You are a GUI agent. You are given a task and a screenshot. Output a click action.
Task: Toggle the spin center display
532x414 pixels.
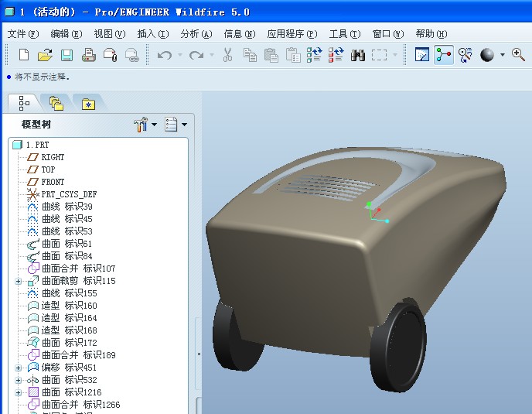[x=444, y=55]
